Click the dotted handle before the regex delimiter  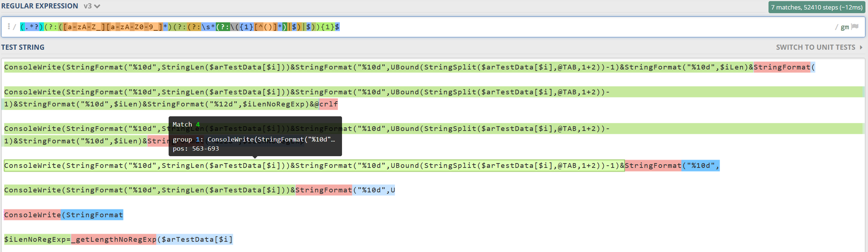[8, 26]
